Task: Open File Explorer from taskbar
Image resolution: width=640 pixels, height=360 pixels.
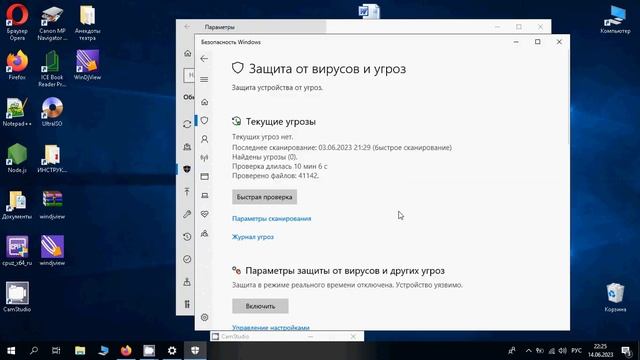Action: (x=80, y=351)
